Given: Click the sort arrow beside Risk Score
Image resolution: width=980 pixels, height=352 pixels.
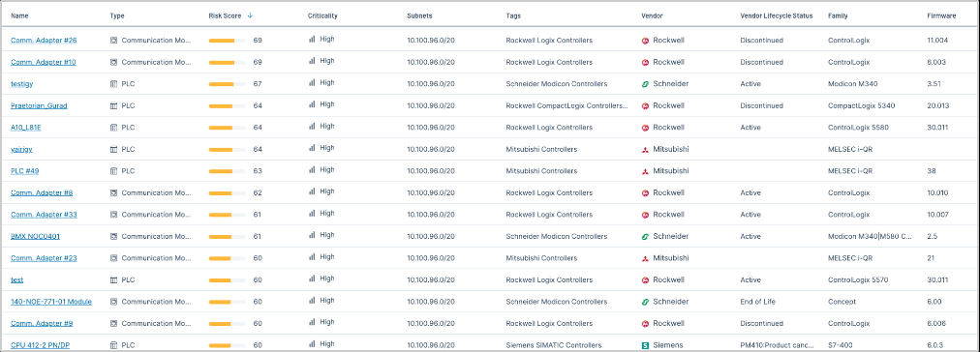Looking at the screenshot, I should (x=250, y=15).
